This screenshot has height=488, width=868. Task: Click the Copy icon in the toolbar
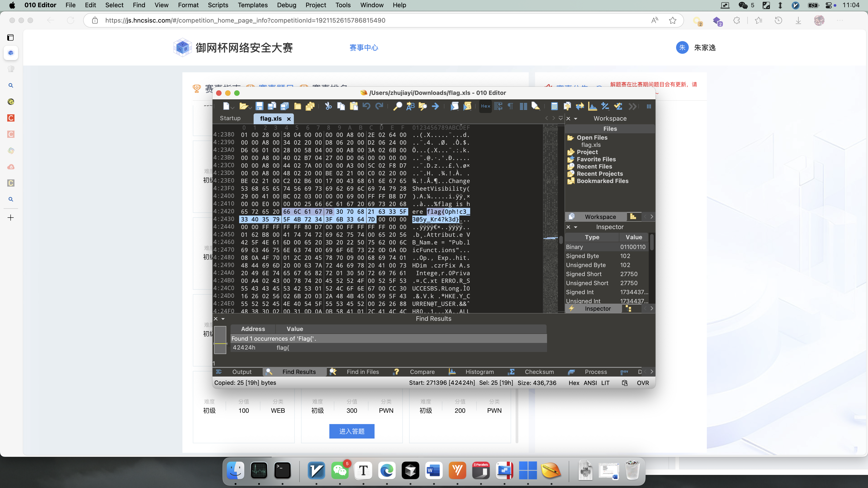(341, 106)
